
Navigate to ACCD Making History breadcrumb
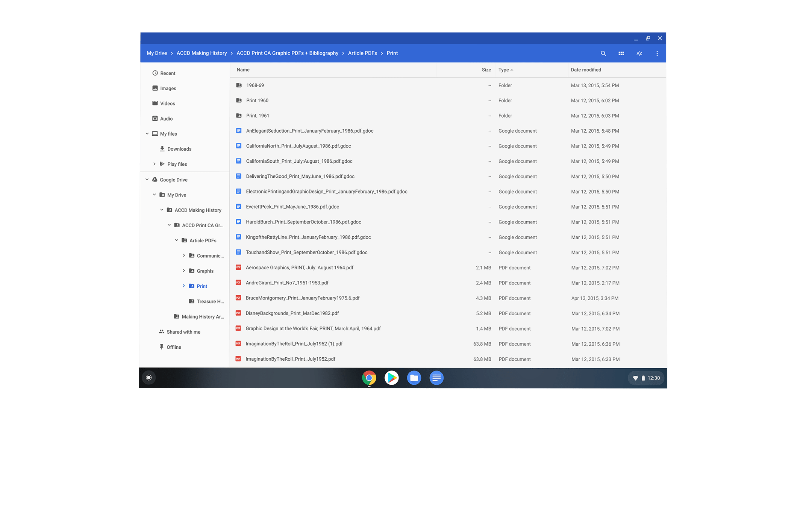point(201,53)
